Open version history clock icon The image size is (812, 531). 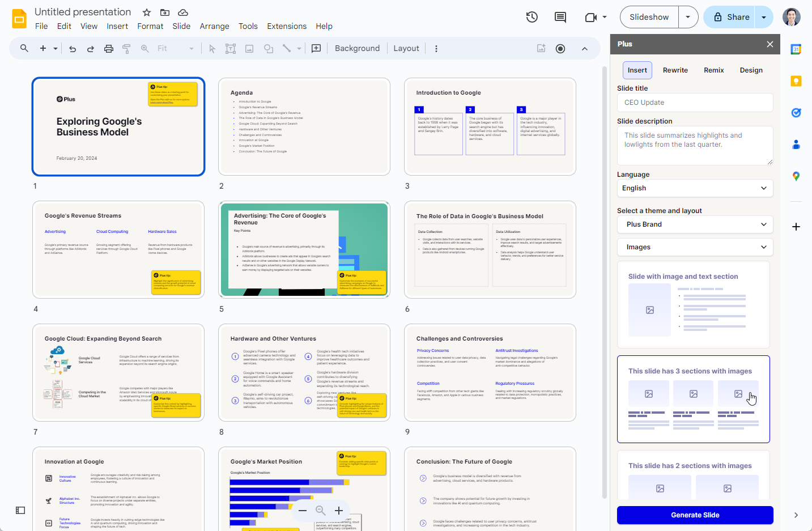point(532,17)
